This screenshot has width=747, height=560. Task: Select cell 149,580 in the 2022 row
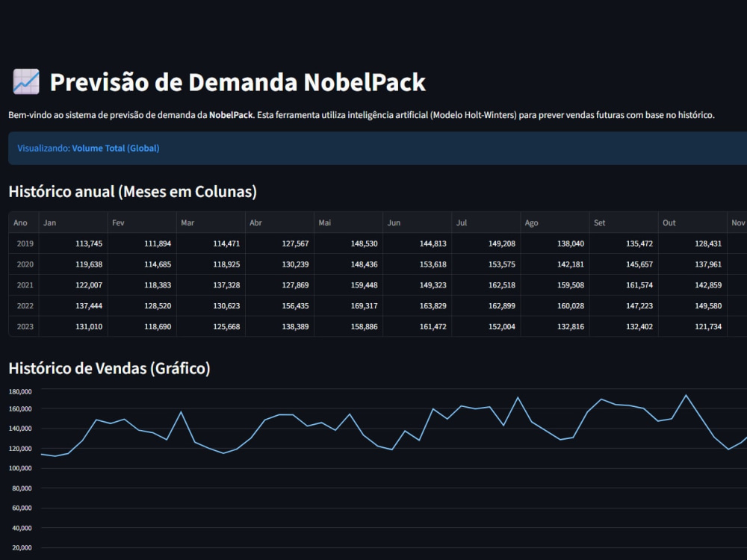[692, 305]
